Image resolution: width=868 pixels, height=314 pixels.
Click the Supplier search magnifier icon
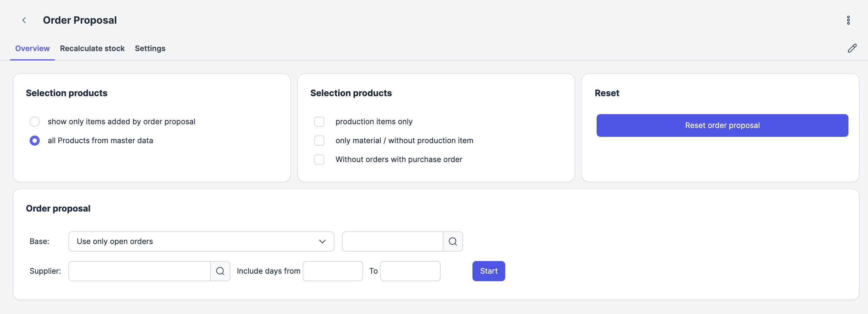click(220, 271)
